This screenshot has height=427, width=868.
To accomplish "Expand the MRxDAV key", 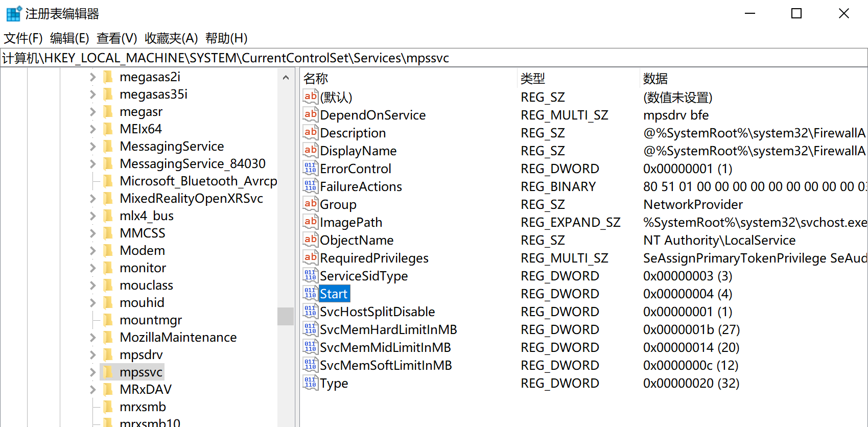I will (x=92, y=389).
